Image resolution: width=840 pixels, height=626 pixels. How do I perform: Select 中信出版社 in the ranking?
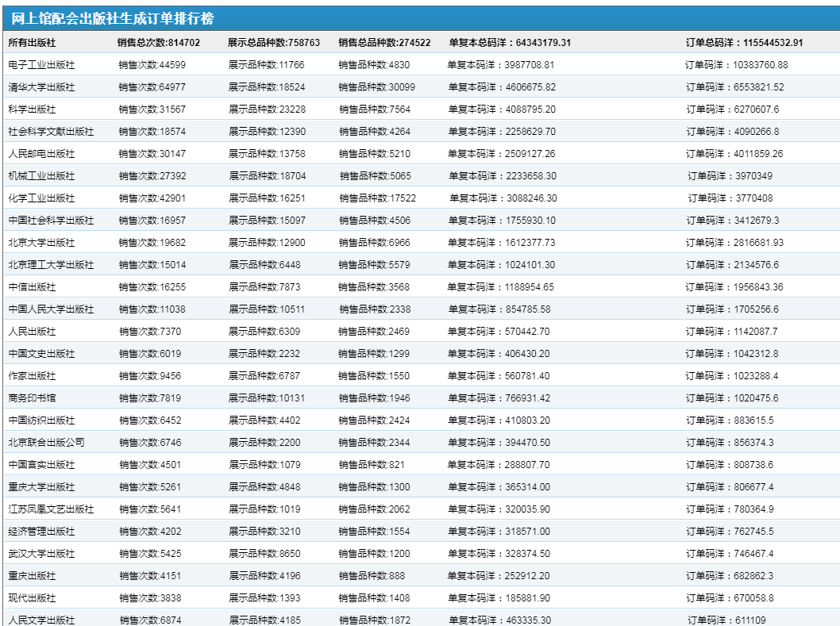[32, 287]
